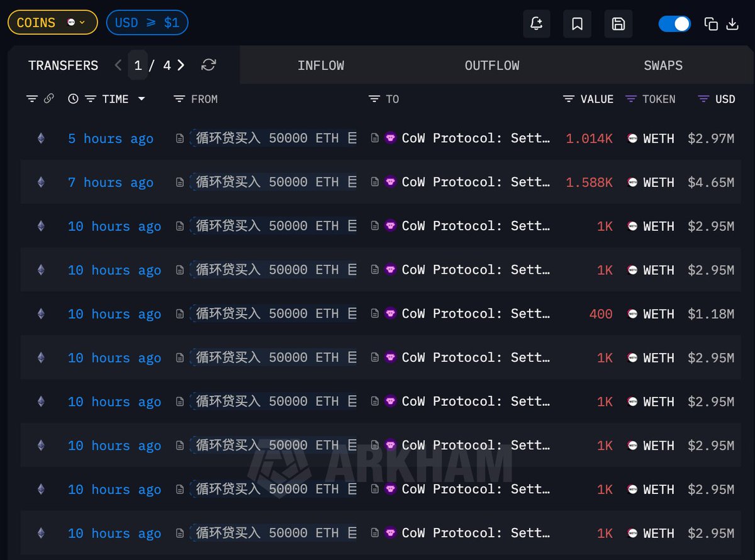Viewport: 755px width, 560px height.
Task: Click the USD ≥ $1 filter chip
Action: click(147, 23)
